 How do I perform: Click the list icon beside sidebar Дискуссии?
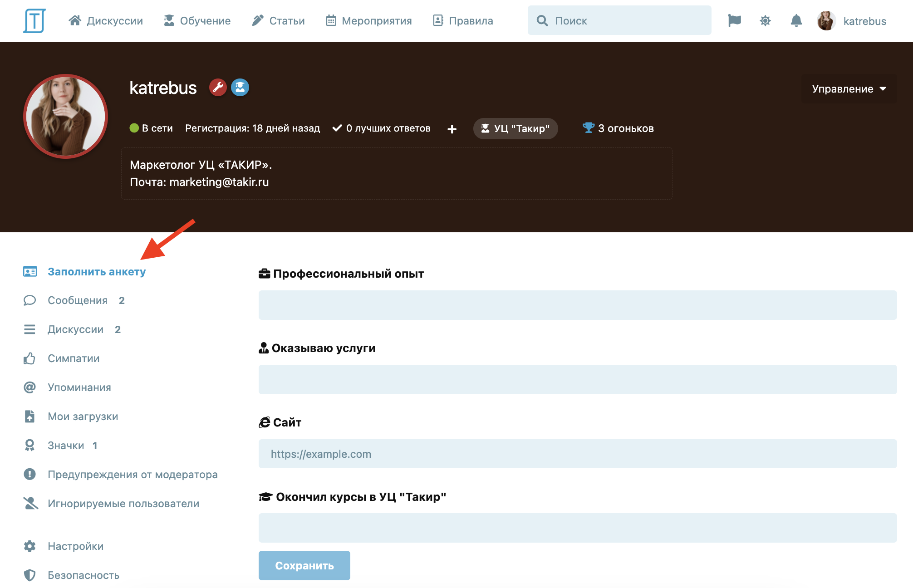(29, 329)
